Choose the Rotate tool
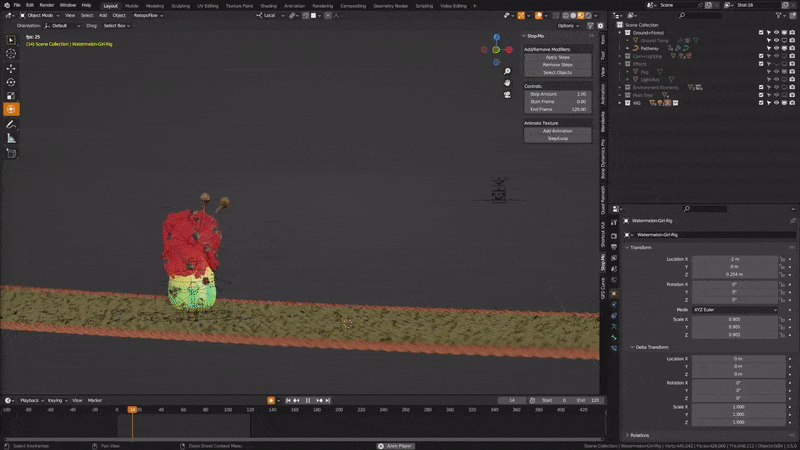 (x=11, y=82)
